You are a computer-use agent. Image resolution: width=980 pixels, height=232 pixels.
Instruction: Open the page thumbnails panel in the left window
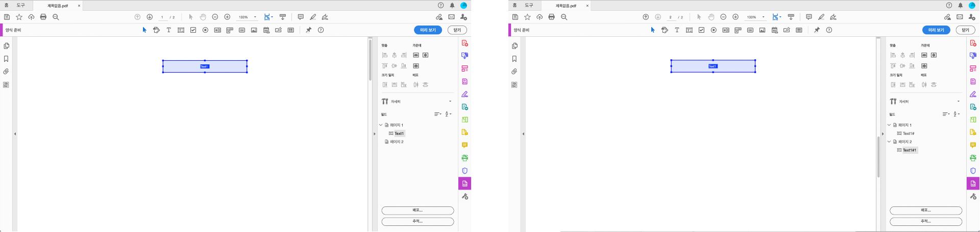[6, 46]
